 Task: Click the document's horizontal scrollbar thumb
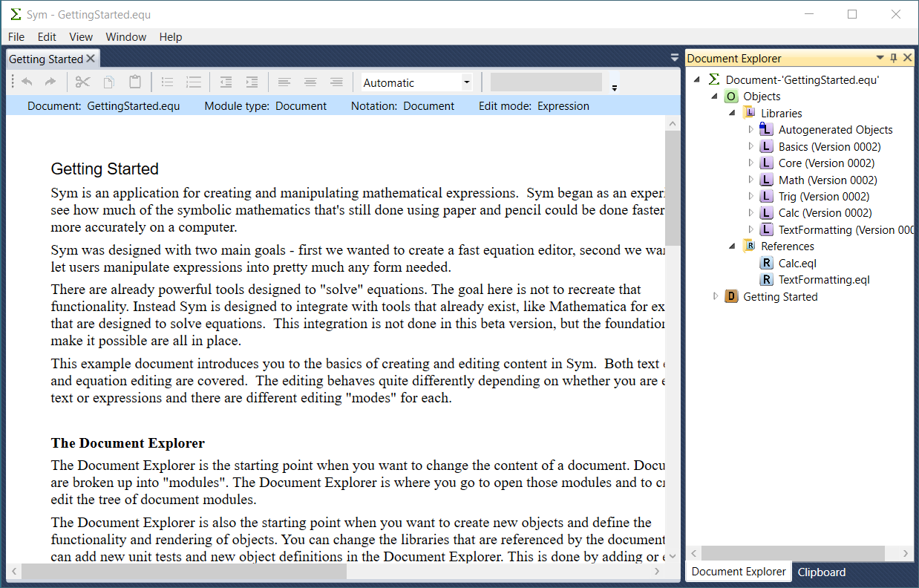click(184, 571)
